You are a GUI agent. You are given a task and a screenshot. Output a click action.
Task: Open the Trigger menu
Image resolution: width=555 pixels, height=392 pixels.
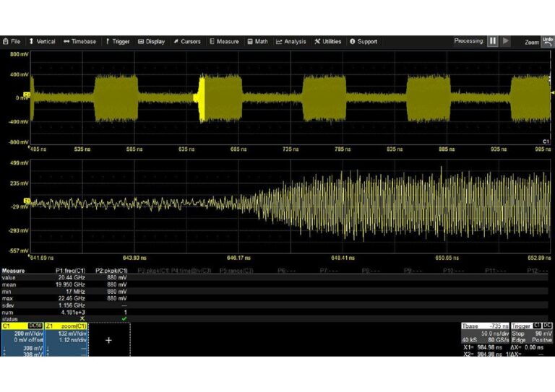tap(118, 41)
